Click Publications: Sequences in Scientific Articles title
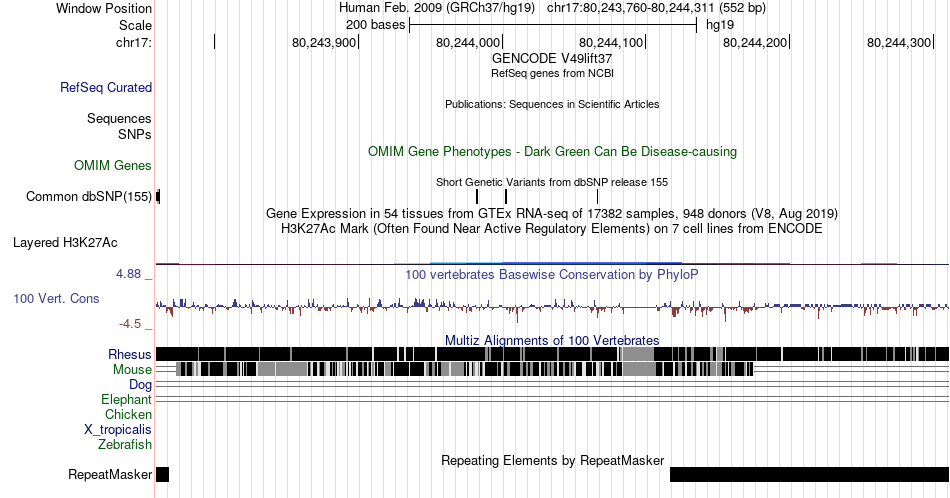Viewport: 950px width, 498px height. coord(552,104)
